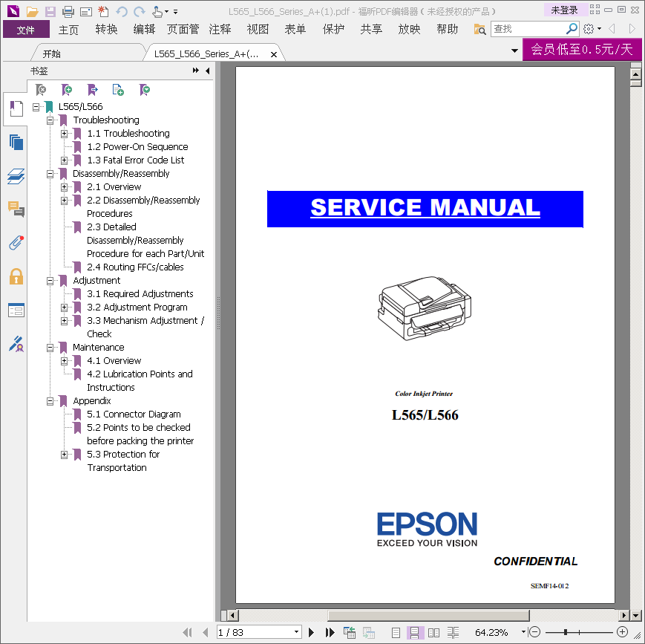Open the bookmarks panel sidebar icon
Viewport: 645px width, 644px height.
pyautogui.click(x=16, y=109)
